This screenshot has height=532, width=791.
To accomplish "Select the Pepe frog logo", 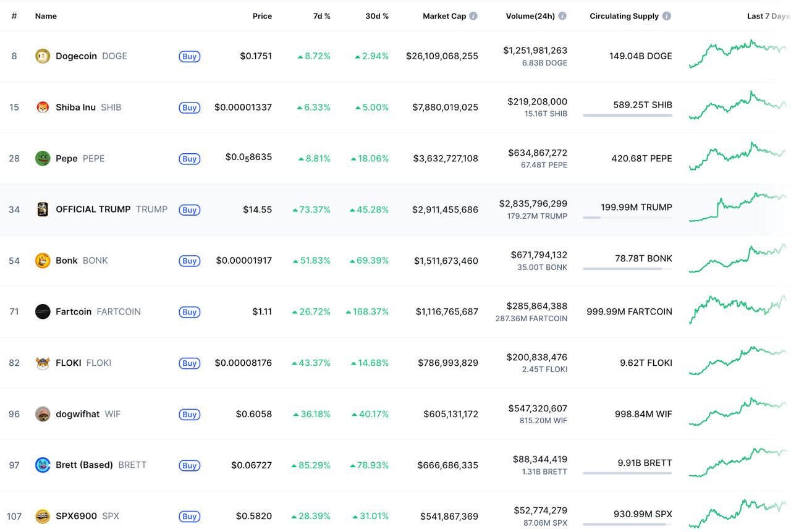I will [43, 158].
